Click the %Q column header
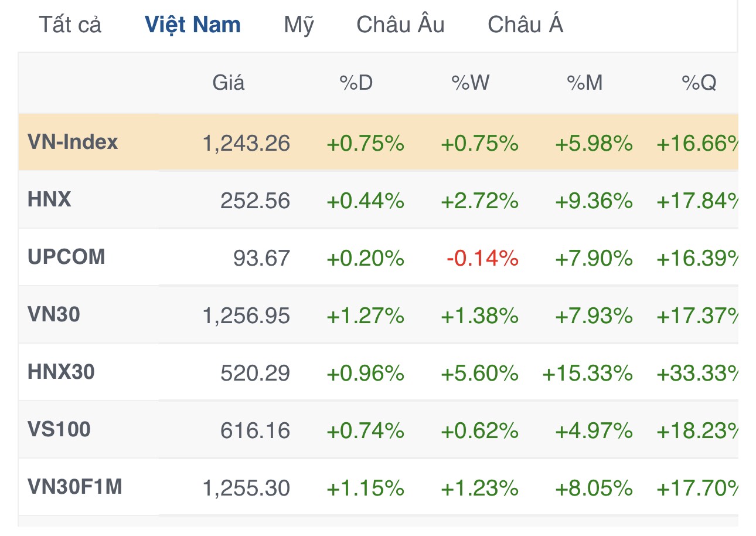The image size is (756, 536). pyautogui.click(x=699, y=83)
